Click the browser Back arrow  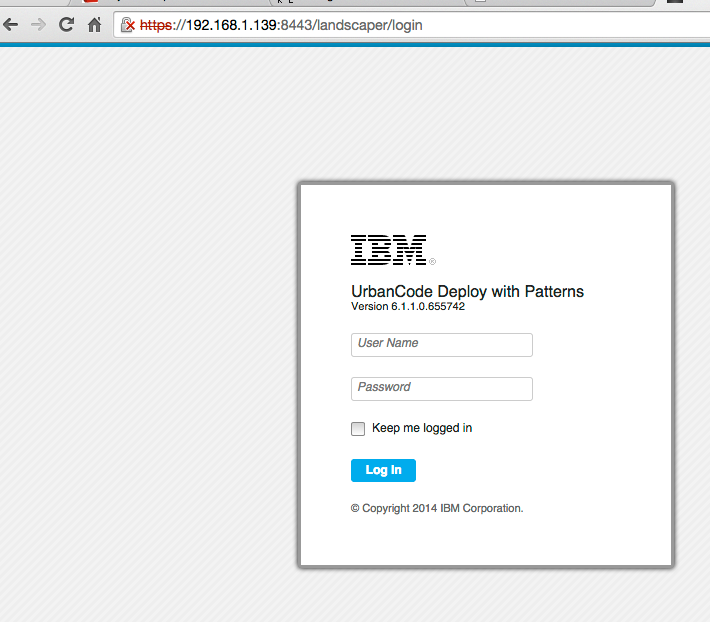click(11, 24)
